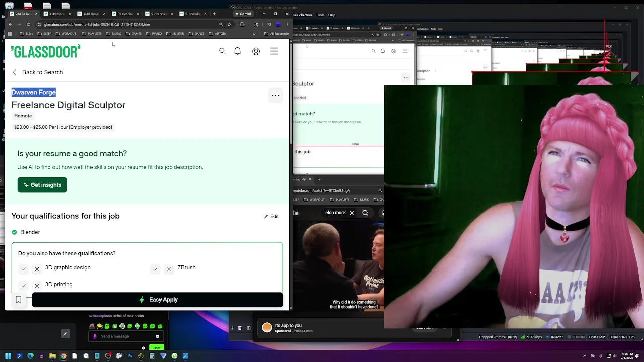Open Microsoft Edge from taskbar
The height and width of the screenshot is (362, 644).
point(30,356)
